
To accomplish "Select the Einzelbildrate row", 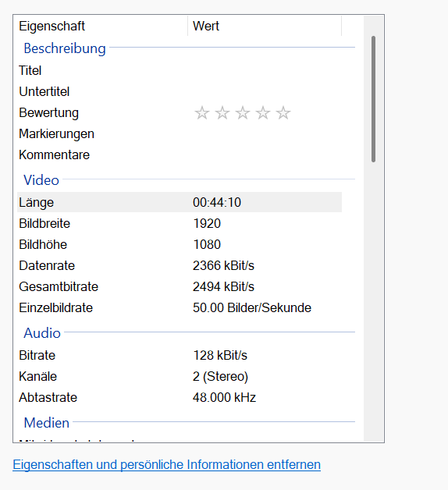I will click(x=180, y=308).
